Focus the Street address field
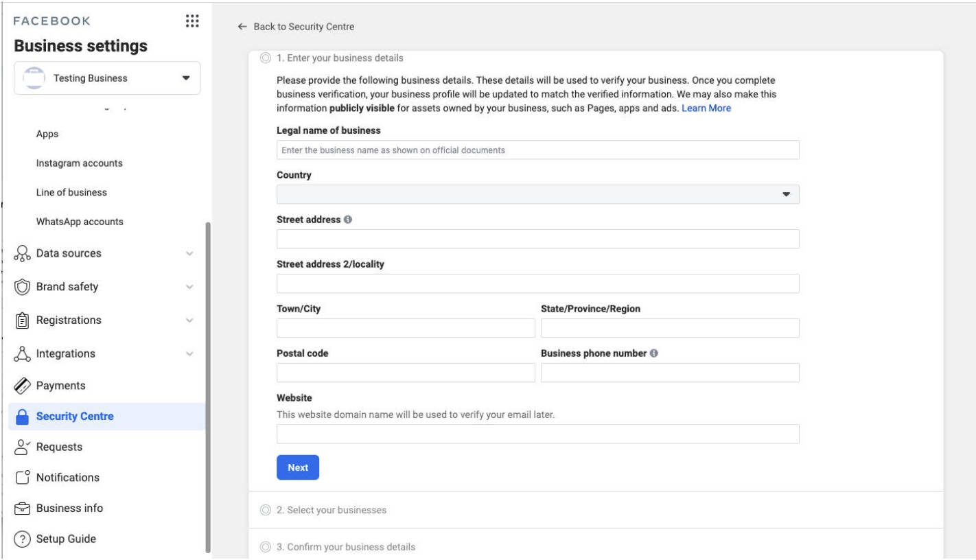The height and width of the screenshot is (560, 976). tap(538, 239)
